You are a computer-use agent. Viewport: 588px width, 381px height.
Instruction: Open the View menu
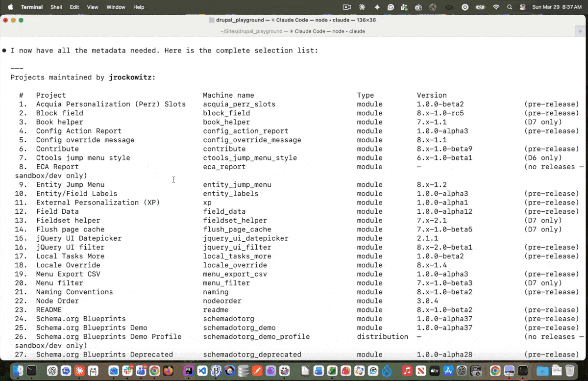point(93,7)
